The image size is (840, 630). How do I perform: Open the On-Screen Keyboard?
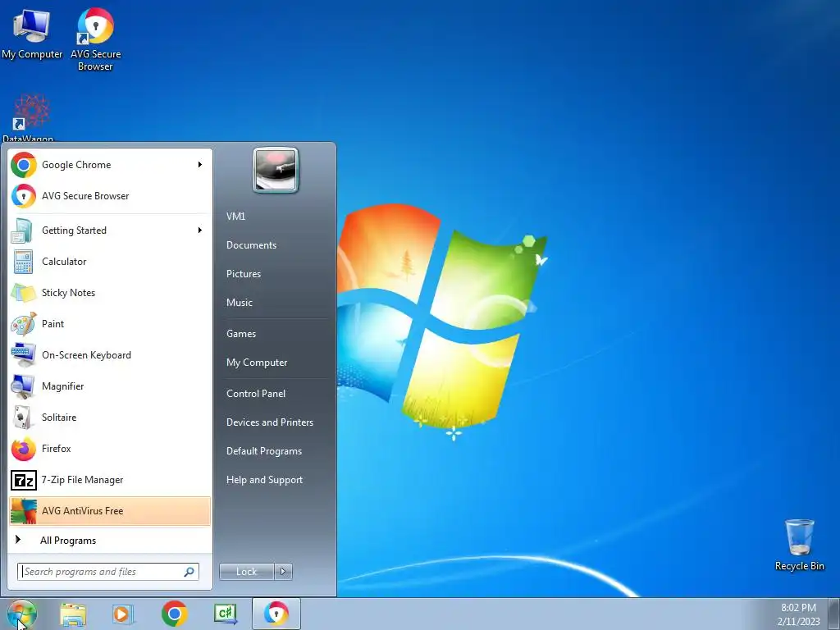(x=110, y=355)
